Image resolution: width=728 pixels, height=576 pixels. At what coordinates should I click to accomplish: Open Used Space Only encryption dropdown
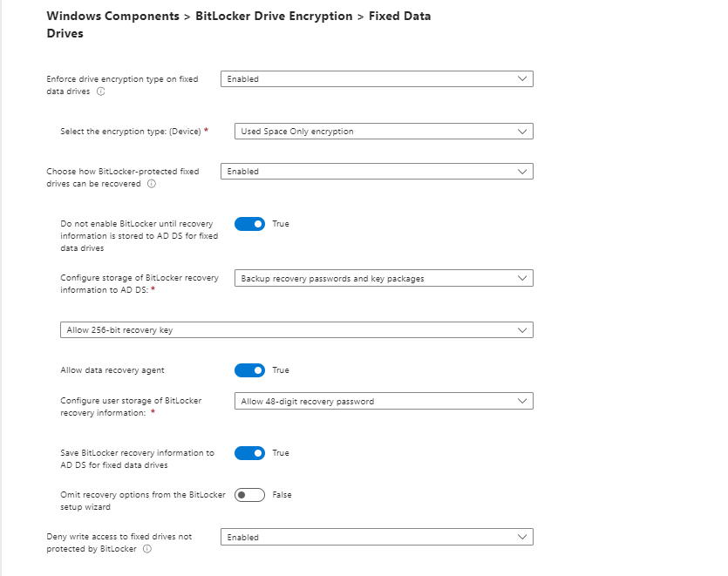384,132
